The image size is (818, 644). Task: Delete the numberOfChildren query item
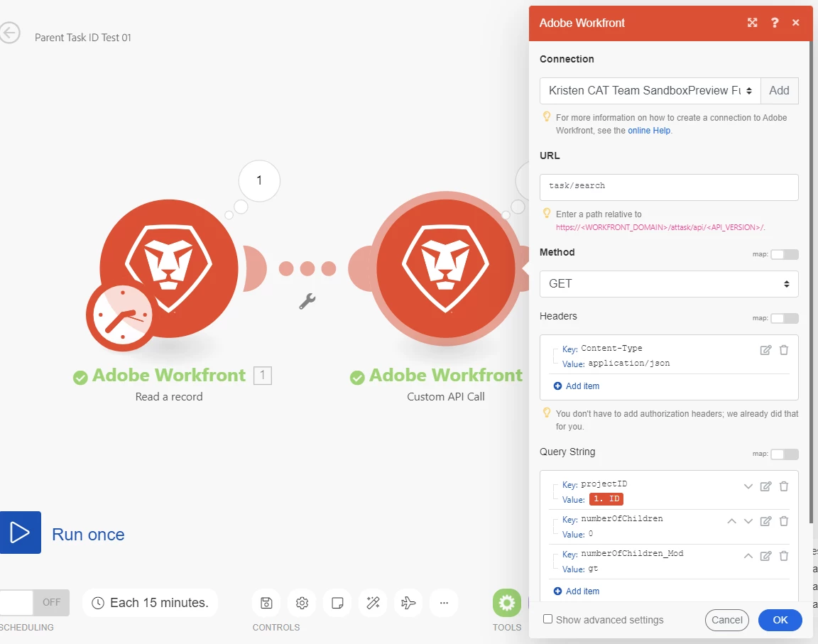[784, 521]
